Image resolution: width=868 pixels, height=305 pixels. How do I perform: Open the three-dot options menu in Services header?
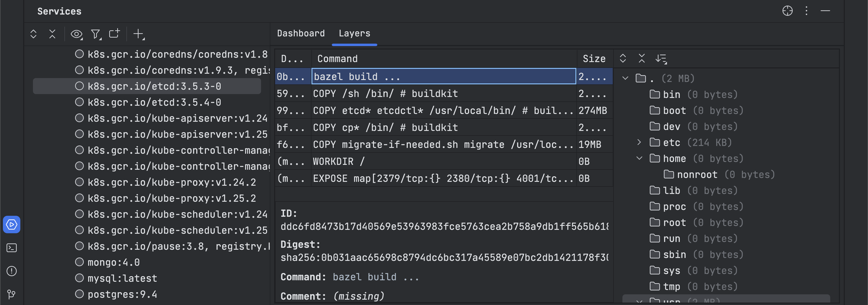(x=806, y=11)
